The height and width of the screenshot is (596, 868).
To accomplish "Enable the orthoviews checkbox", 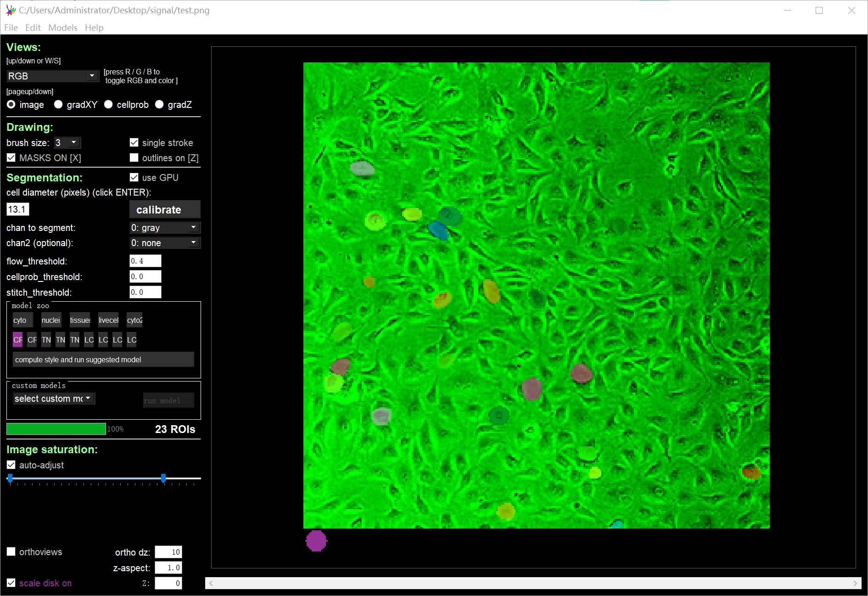I will (x=11, y=551).
